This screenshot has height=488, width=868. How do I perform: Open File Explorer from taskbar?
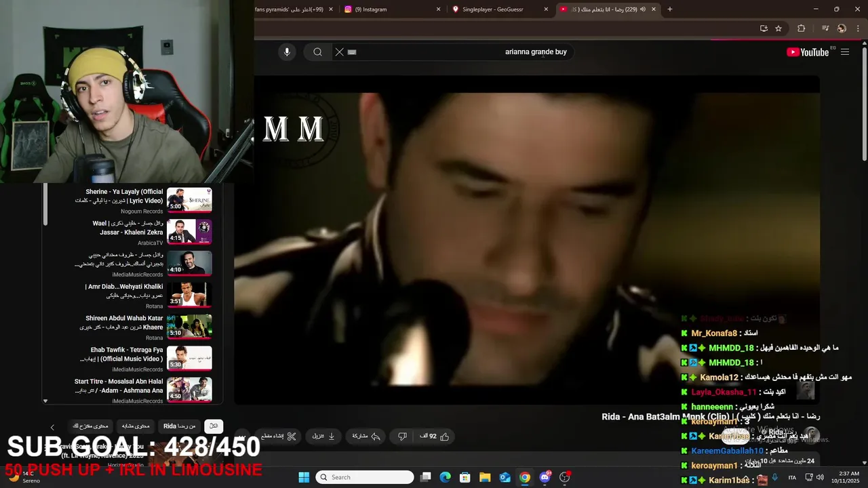click(485, 477)
